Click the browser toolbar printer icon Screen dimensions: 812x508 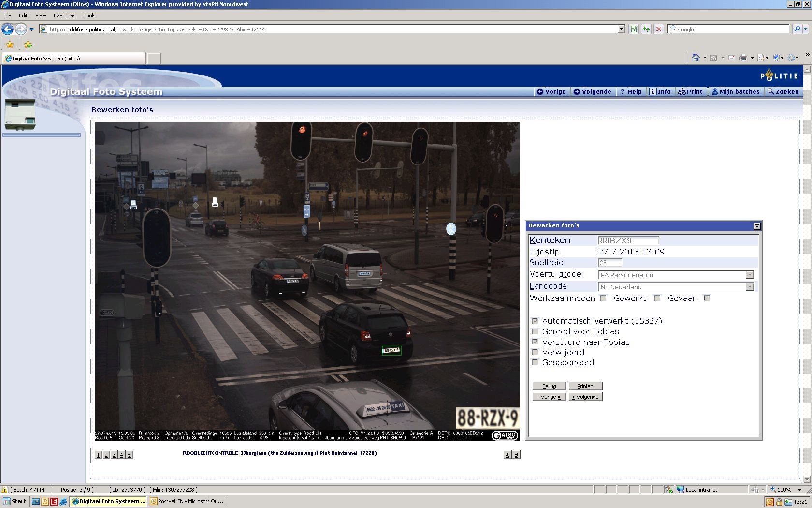click(x=743, y=58)
